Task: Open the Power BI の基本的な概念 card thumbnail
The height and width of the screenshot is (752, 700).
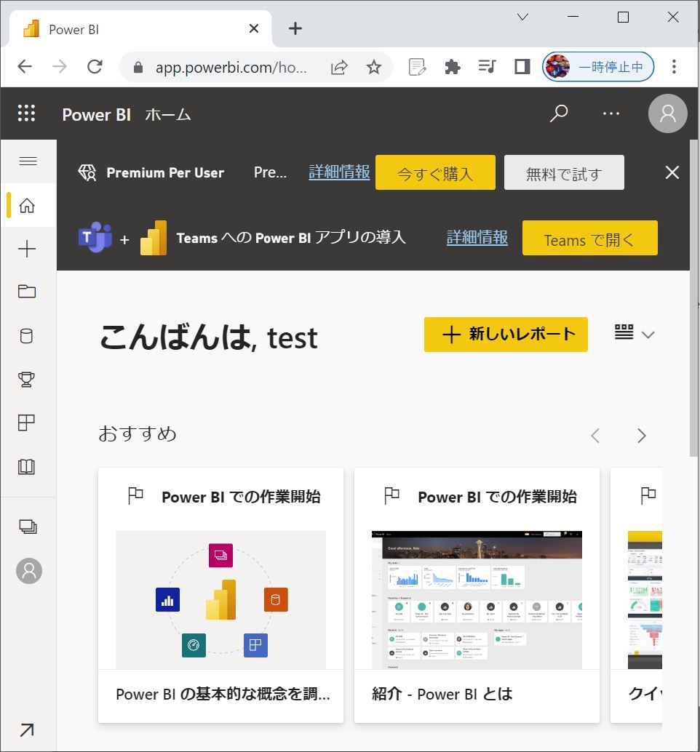Action: click(x=220, y=599)
